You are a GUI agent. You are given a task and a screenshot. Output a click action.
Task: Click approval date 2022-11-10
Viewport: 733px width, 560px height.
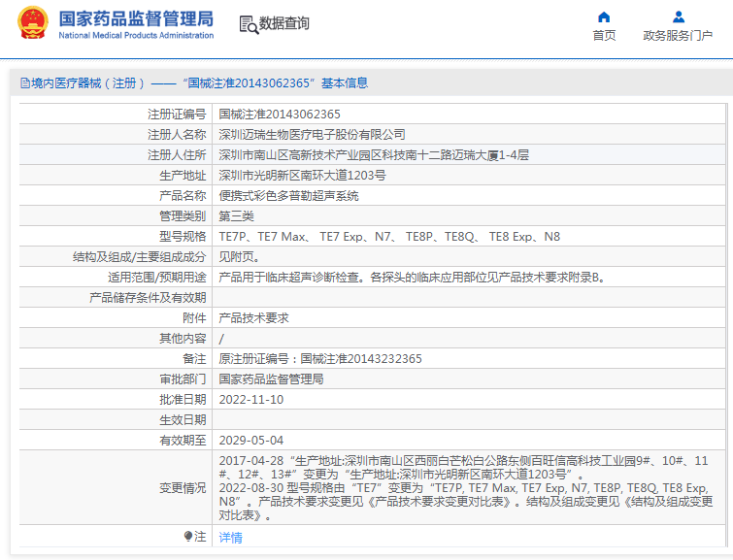(251, 400)
